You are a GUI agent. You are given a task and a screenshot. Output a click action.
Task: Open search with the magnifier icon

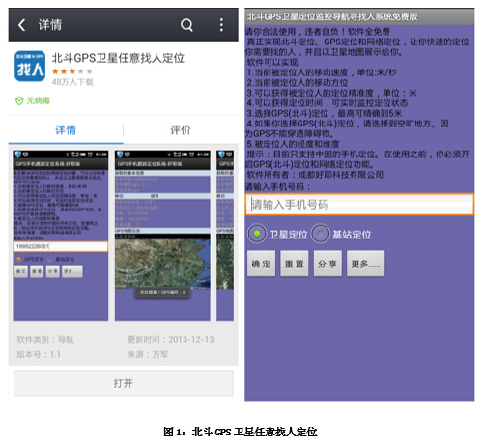coord(186,25)
